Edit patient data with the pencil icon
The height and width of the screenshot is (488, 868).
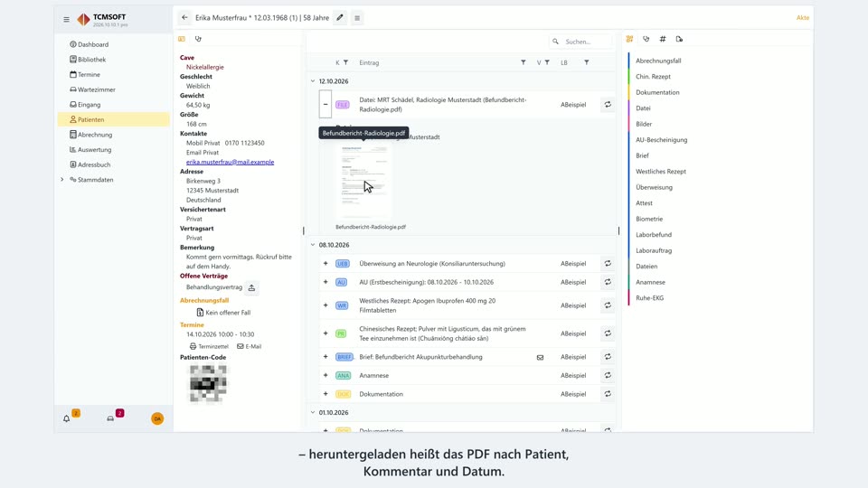click(340, 18)
